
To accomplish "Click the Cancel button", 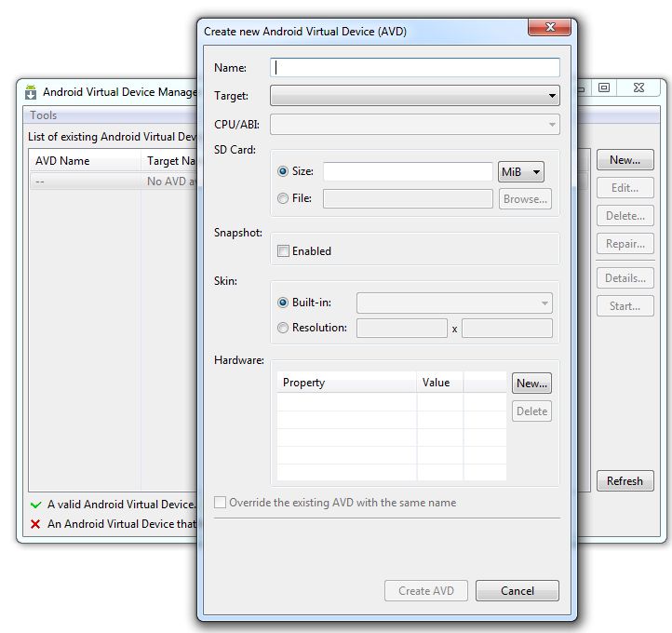I will click(517, 590).
